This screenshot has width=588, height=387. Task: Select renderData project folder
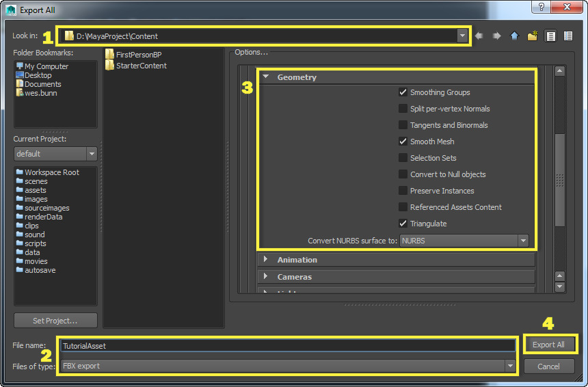[40, 217]
